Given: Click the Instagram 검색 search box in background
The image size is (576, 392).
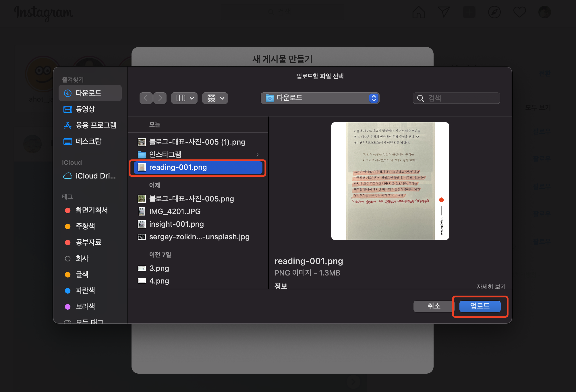Looking at the screenshot, I should point(283,12).
